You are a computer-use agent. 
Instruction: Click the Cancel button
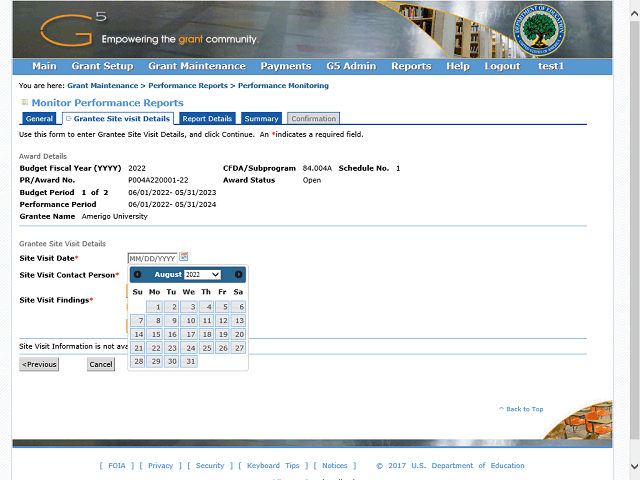point(101,364)
